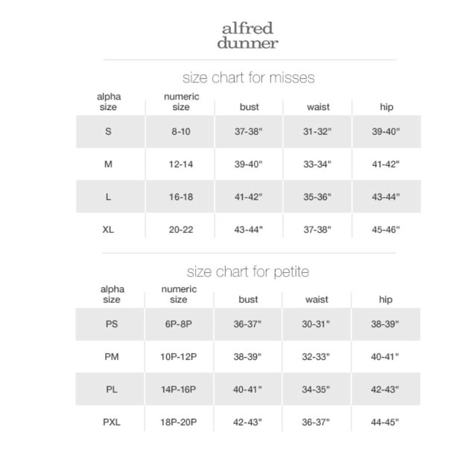Click the 45-46" hip value for XL
The width and height of the screenshot is (476, 457).
[386, 230]
